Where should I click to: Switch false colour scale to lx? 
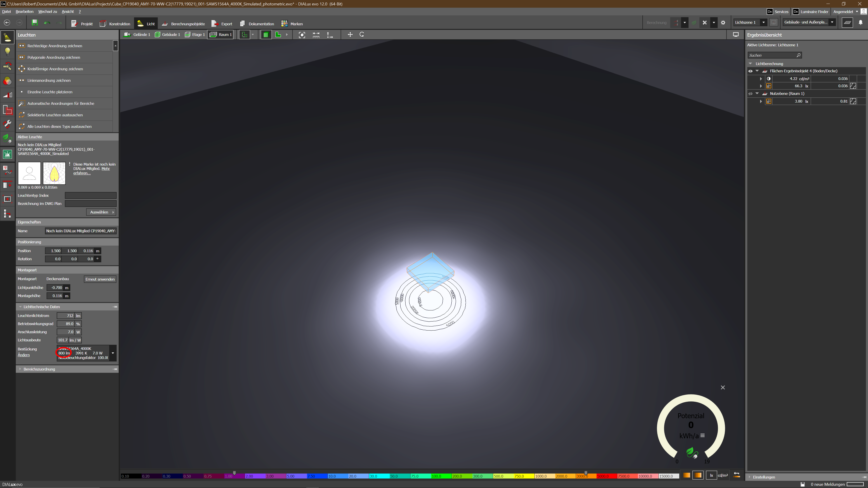click(x=711, y=476)
